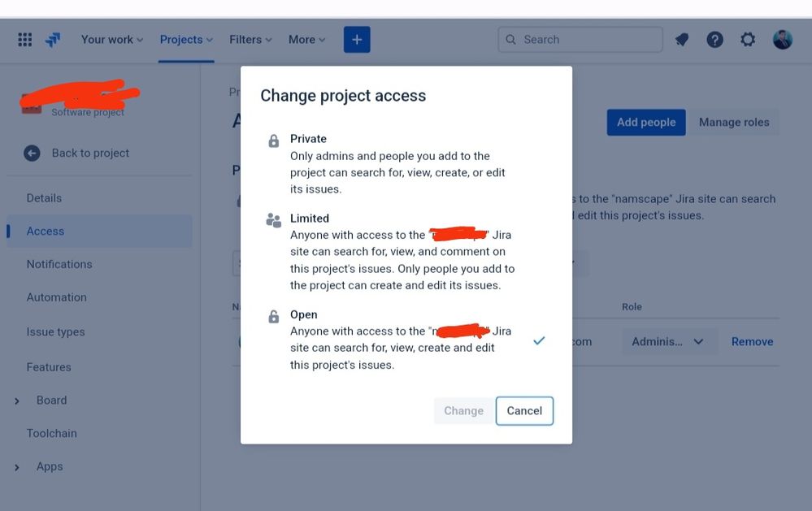Open the Your work dropdown
The width and height of the screenshot is (812, 511).
[x=112, y=40]
